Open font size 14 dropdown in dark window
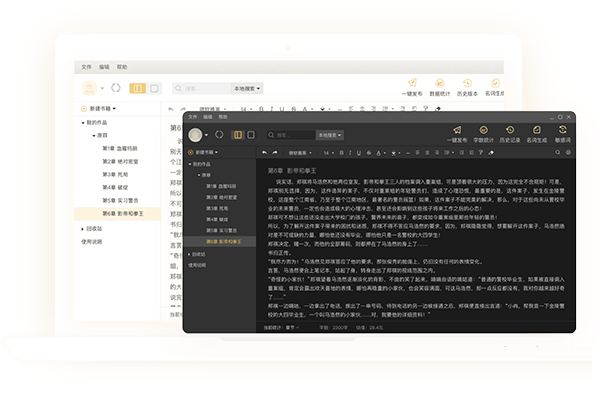This screenshot has height=393, width=600. [x=328, y=153]
